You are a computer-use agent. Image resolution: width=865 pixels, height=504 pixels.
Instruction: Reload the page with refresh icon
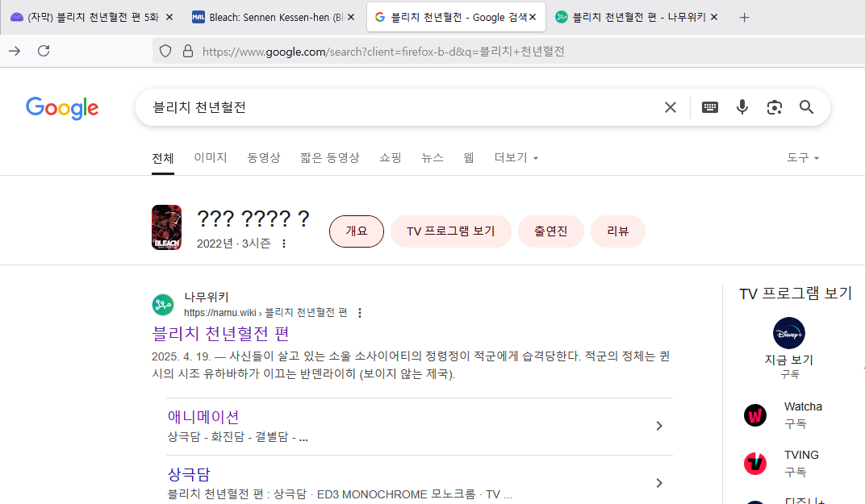click(44, 52)
